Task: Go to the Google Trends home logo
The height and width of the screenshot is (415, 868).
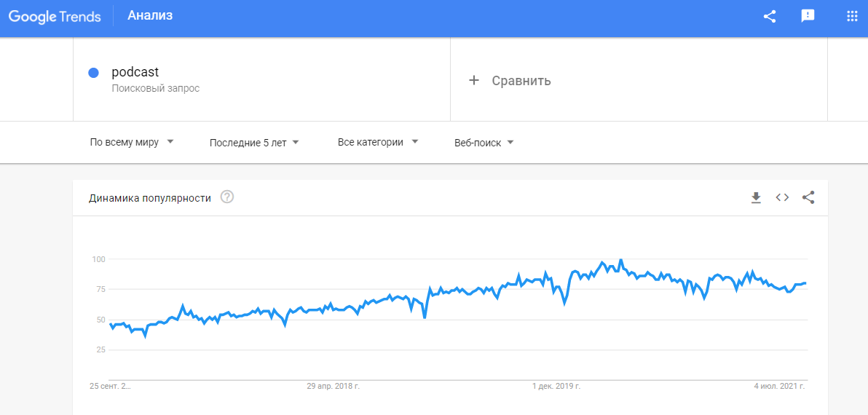Action: point(55,17)
